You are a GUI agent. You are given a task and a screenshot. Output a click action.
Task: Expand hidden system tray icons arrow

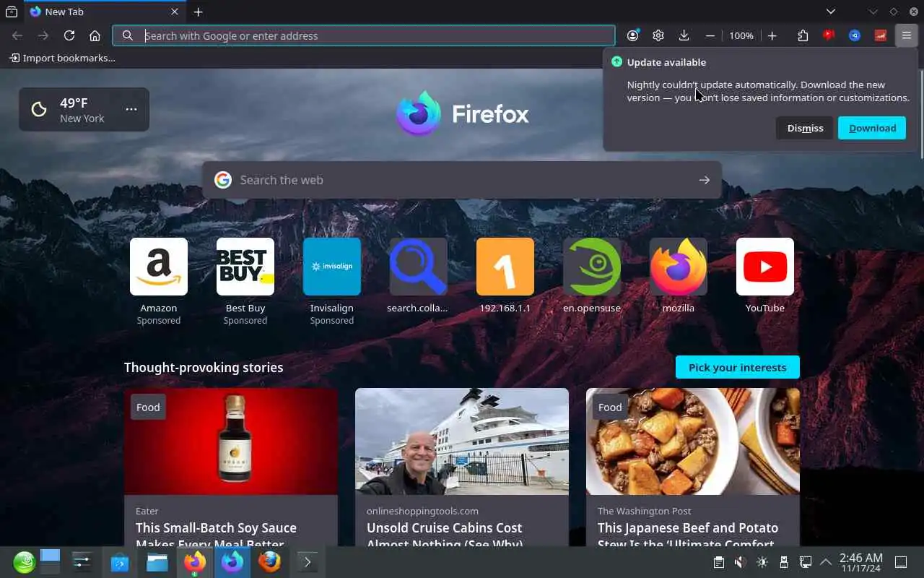coord(827,562)
